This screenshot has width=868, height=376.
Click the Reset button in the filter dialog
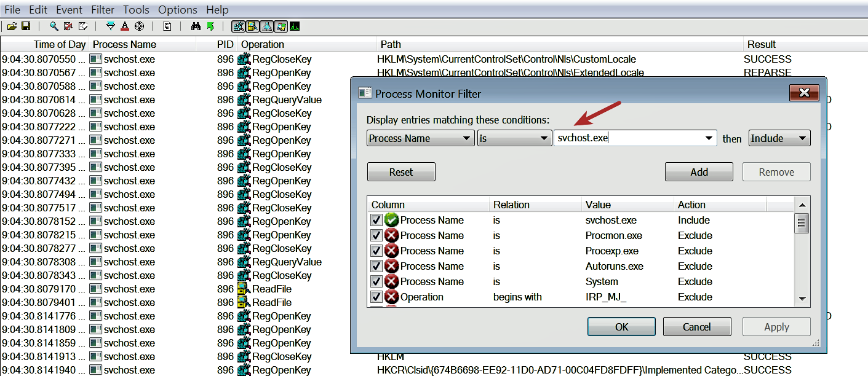point(401,172)
